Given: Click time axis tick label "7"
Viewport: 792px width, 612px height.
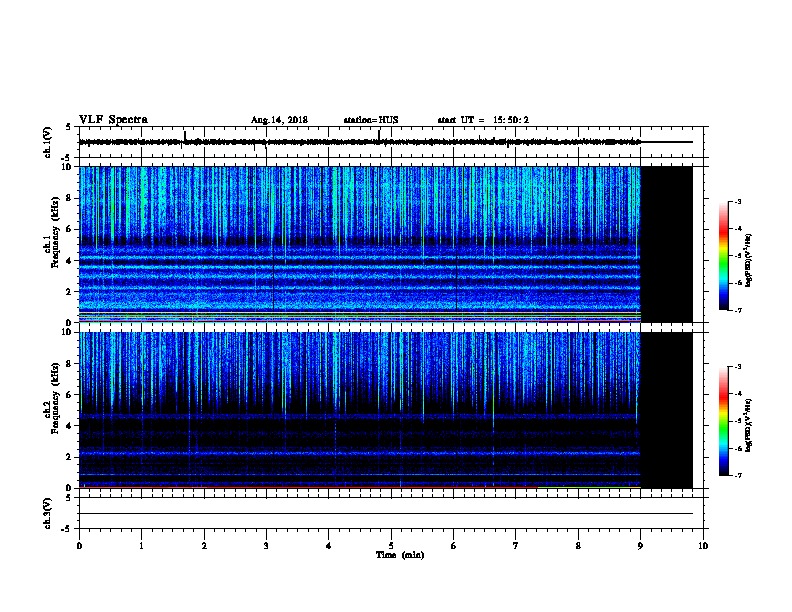Looking at the screenshot, I should 516,546.
